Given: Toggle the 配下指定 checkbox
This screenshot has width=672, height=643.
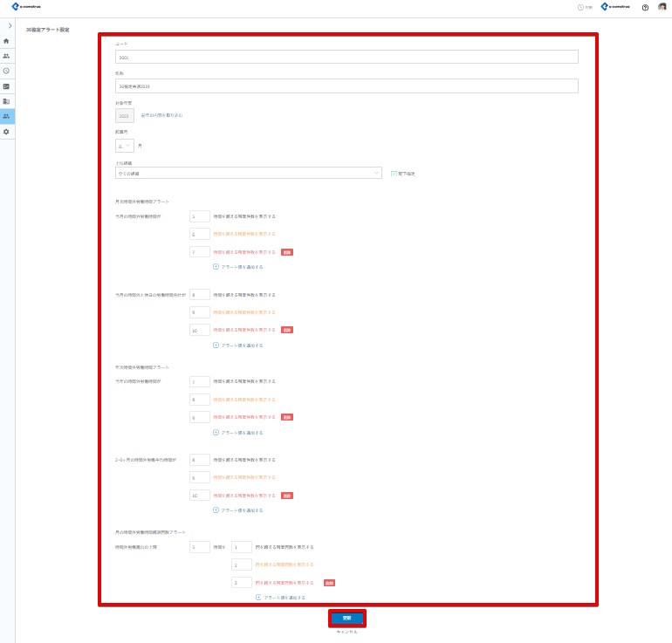Looking at the screenshot, I should (394, 173).
